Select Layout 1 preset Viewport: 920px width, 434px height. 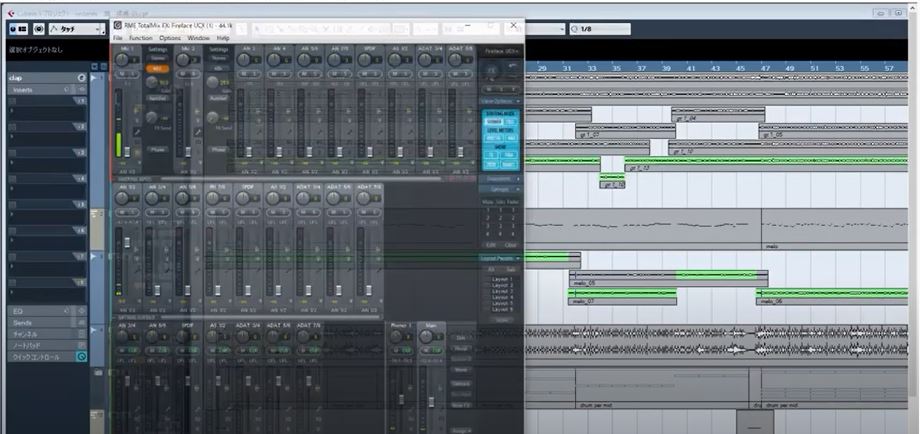pos(503,280)
